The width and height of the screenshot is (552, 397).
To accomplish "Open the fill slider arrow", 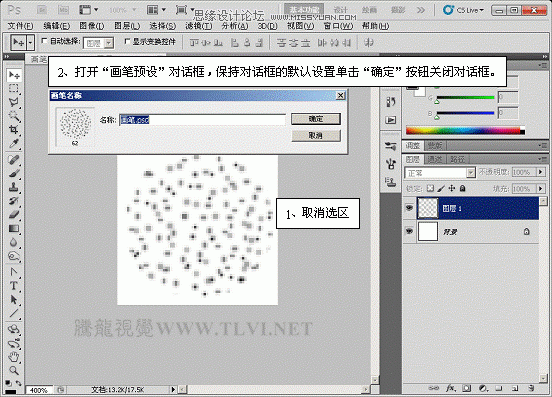I will click(x=541, y=189).
